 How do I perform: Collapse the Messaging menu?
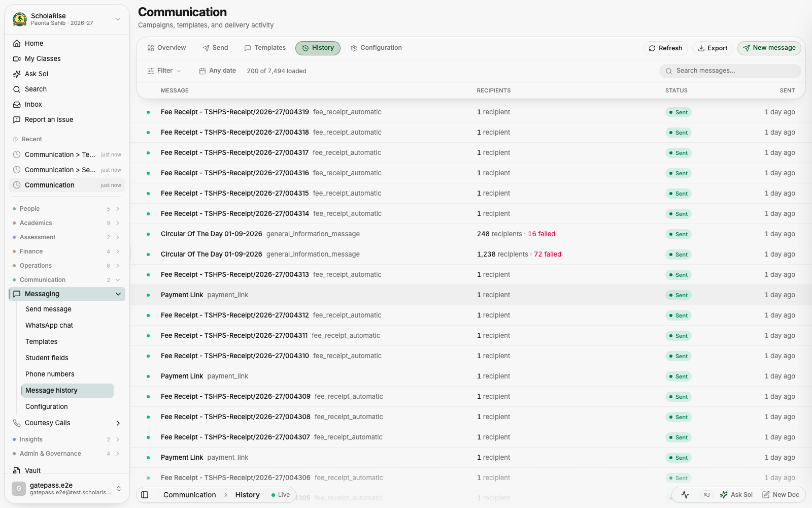tap(67, 294)
